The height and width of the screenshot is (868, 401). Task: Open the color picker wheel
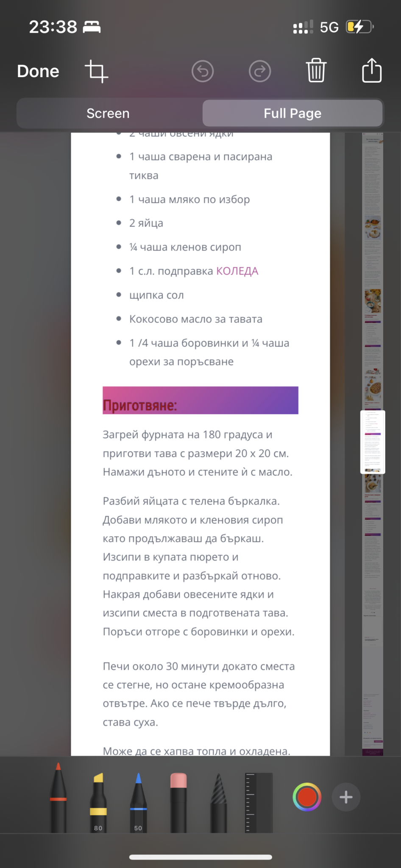[x=307, y=797]
